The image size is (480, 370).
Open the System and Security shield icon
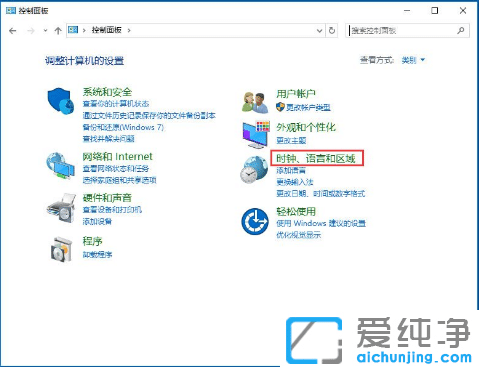click(60, 101)
